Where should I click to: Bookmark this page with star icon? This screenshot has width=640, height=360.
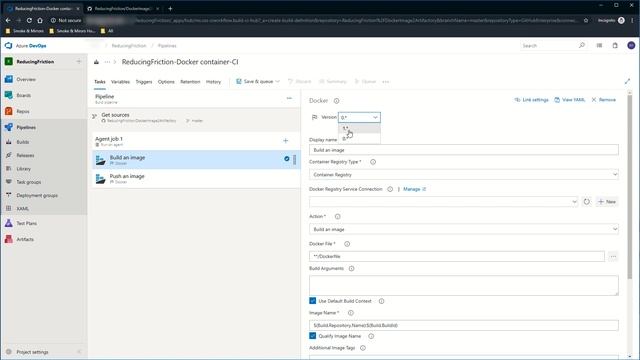click(x=586, y=20)
